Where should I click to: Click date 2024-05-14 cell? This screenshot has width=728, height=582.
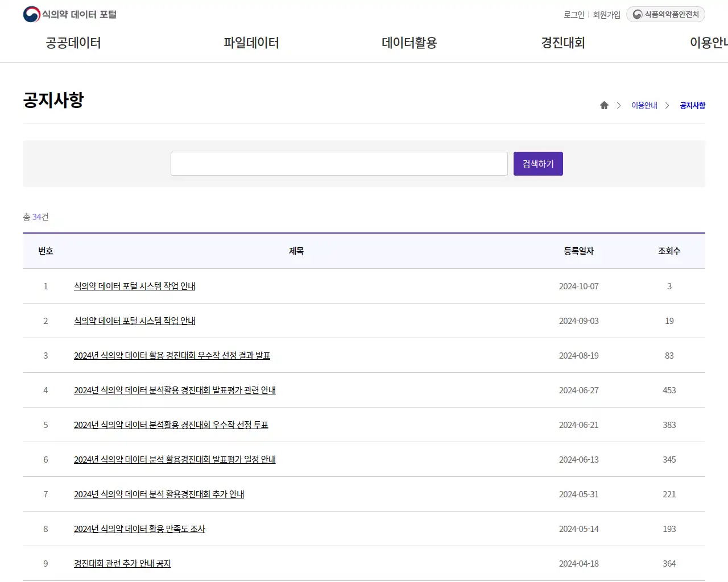579,529
